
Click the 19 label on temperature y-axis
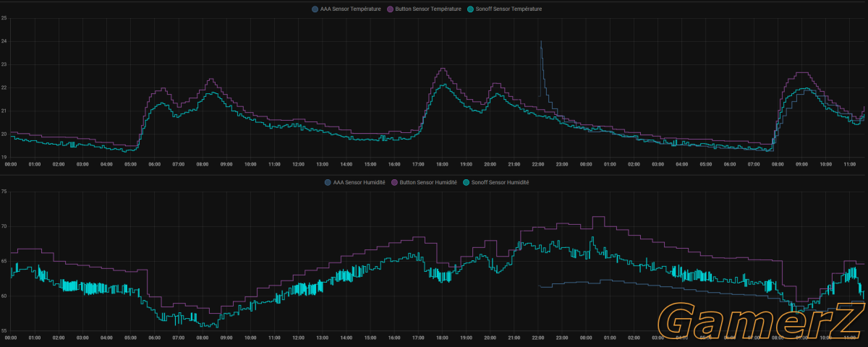tap(4, 157)
